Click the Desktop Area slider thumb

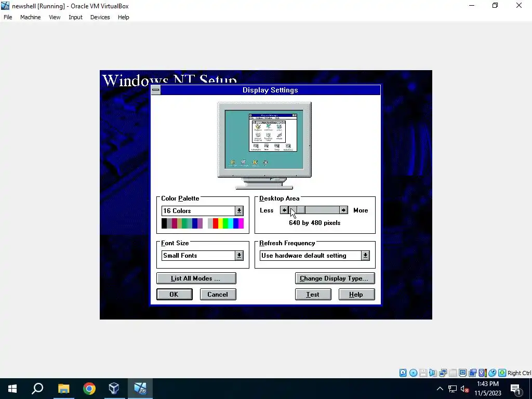[x=301, y=210]
